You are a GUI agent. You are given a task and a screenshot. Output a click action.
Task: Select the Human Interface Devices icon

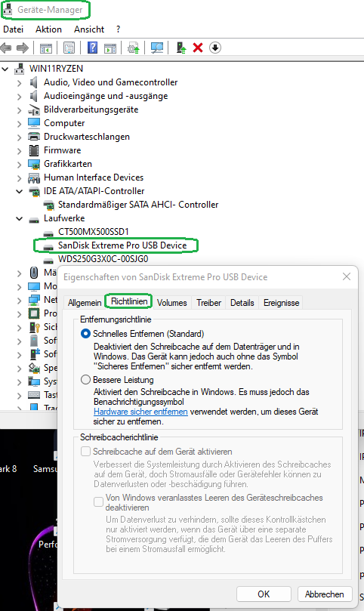pyautogui.click(x=34, y=178)
